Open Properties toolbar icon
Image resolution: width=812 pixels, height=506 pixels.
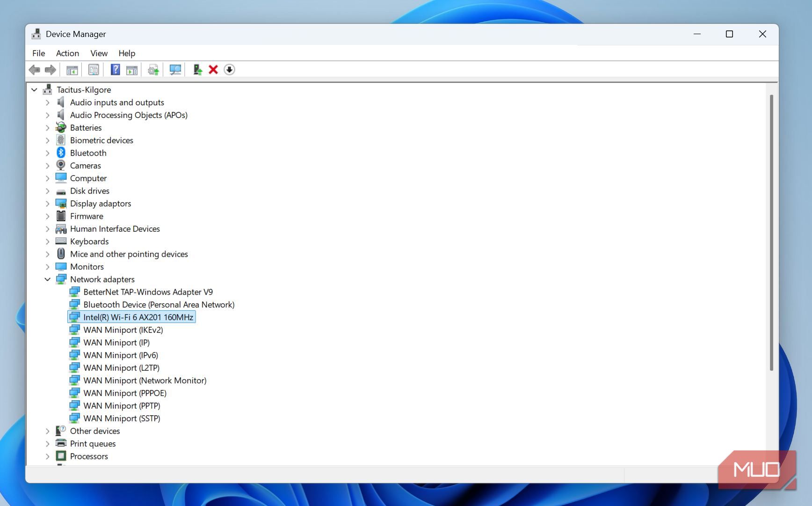94,70
